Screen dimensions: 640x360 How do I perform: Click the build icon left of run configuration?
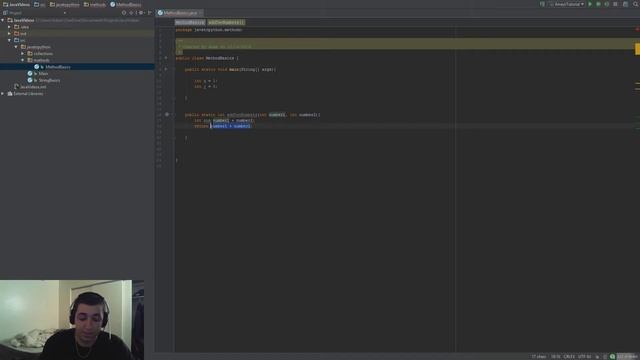pos(542,4)
